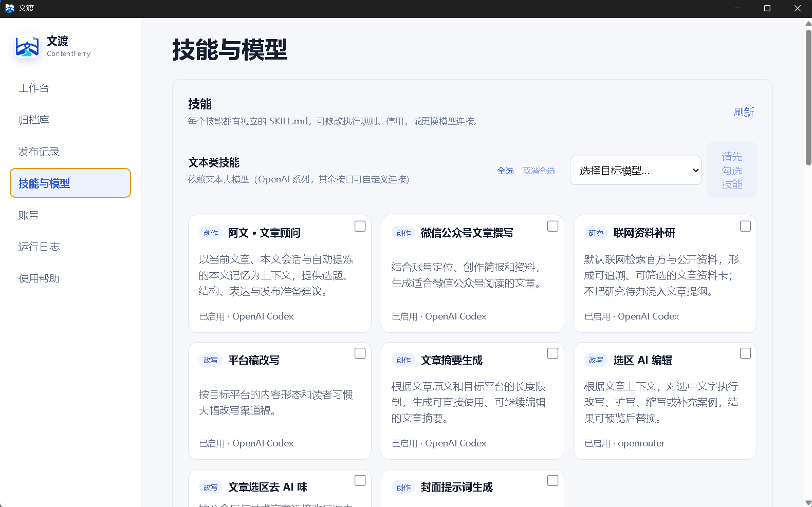
Task: Click the scrollbar down arrow
Action: coord(808,503)
